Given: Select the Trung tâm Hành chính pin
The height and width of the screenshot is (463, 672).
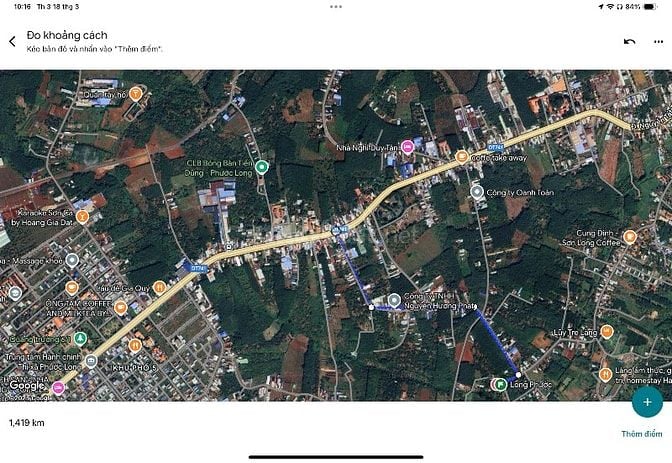Looking at the screenshot, I should [x=90, y=361].
